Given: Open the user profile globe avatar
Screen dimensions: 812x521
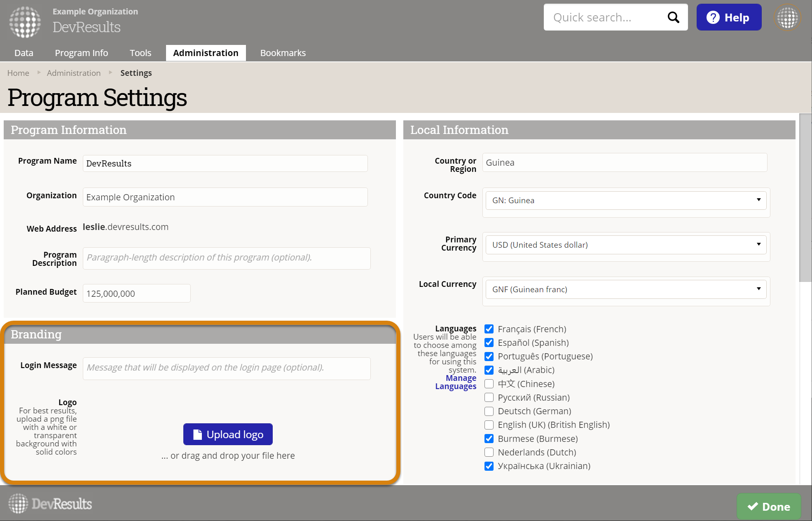Looking at the screenshot, I should tap(787, 18).
